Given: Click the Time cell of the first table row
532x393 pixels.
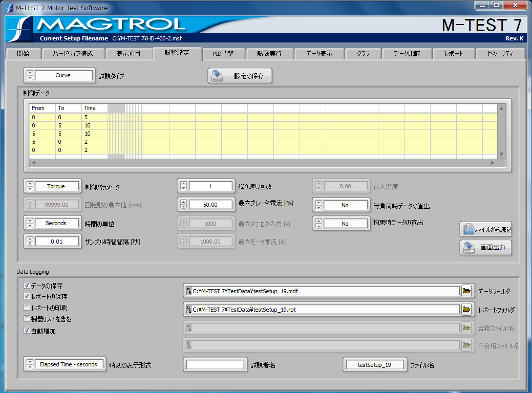Looking at the screenshot, I should click(x=95, y=117).
